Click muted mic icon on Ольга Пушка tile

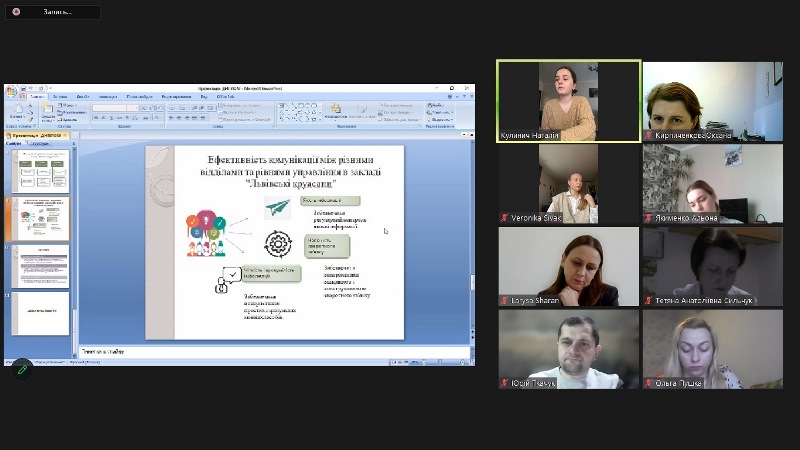pyautogui.click(x=648, y=383)
